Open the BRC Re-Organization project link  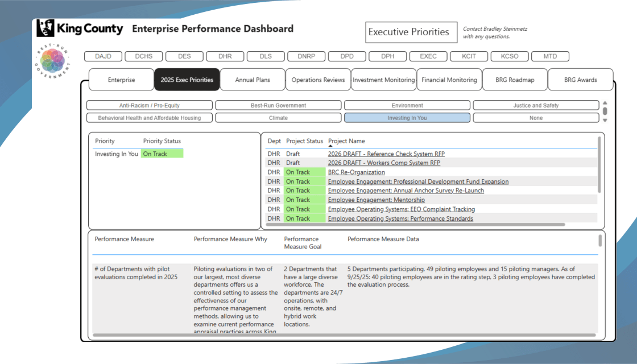coord(356,172)
